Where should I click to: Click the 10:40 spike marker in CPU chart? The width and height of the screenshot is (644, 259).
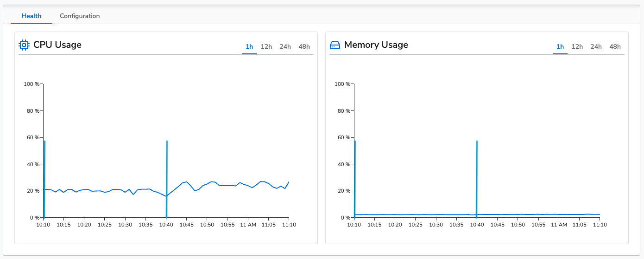pos(166,179)
